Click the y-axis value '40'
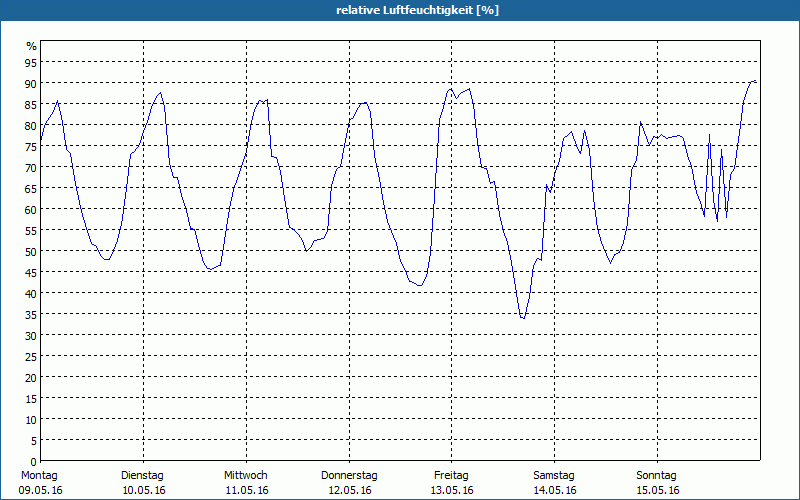Screen dimensions: 800x500 click(x=31, y=294)
